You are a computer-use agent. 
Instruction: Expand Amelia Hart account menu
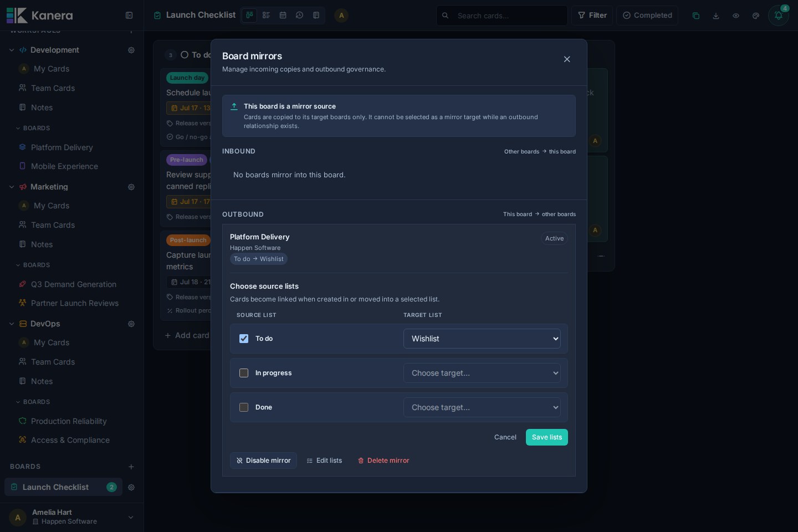click(x=131, y=517)
